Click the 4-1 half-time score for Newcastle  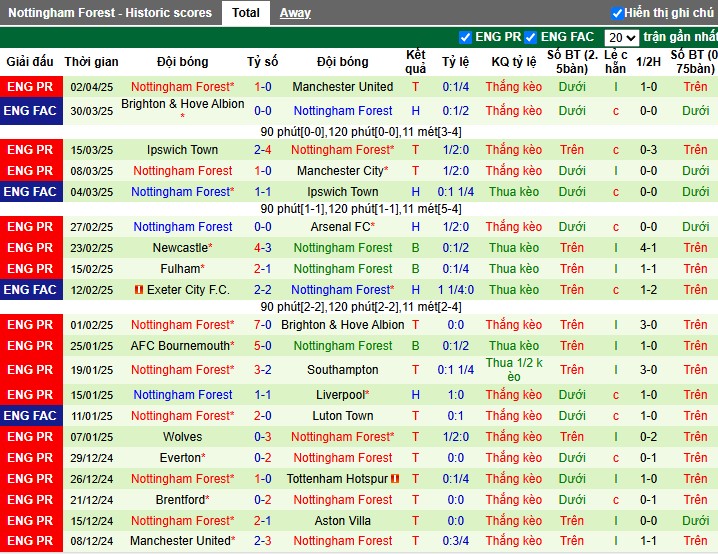pos(648,248)
